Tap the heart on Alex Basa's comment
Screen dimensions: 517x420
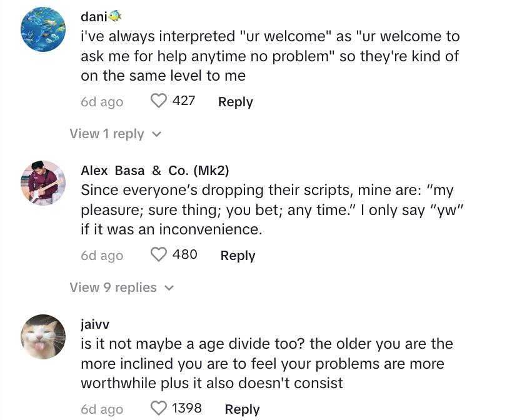159,255
